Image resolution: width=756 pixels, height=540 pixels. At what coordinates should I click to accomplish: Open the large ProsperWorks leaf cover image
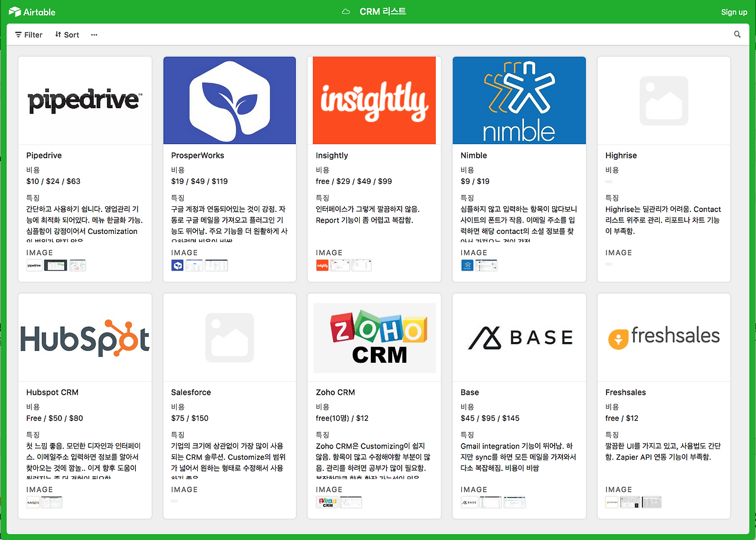tap(230, 100)
